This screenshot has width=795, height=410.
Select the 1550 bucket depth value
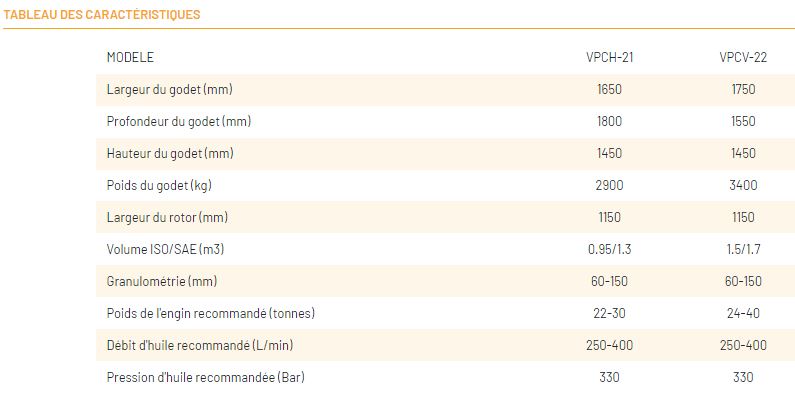[743, 122]
